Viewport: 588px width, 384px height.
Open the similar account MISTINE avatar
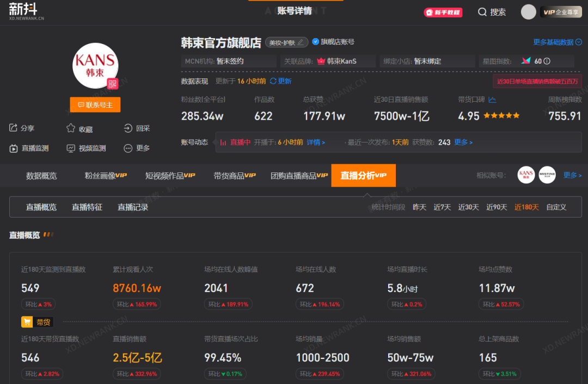pos(547,175)
